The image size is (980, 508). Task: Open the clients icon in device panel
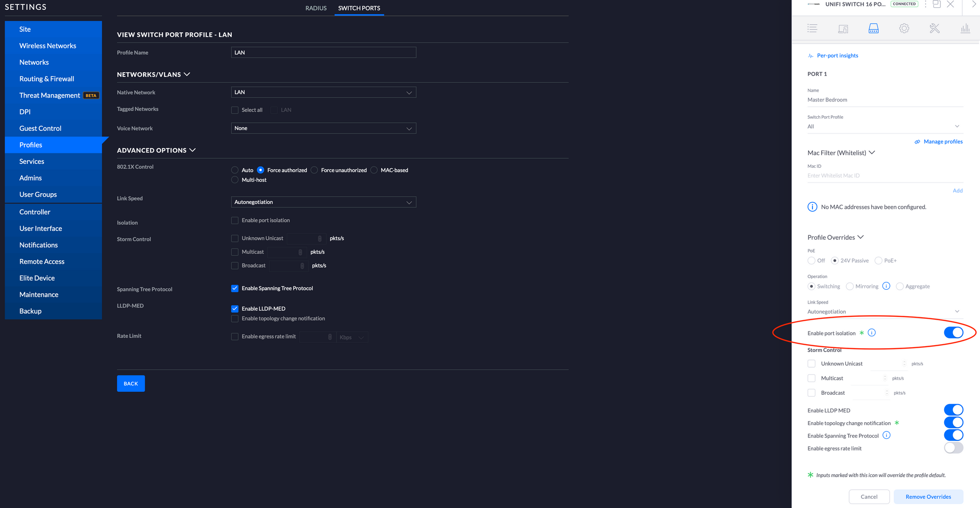[843, 28]
